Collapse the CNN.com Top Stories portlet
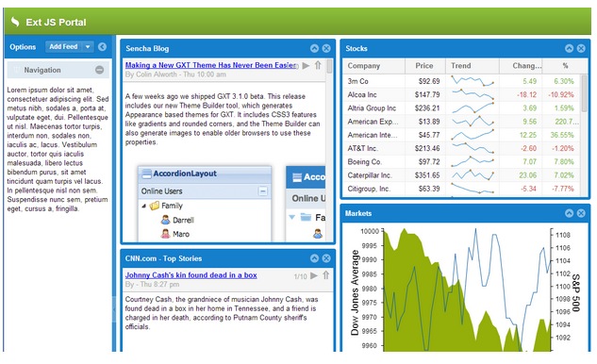The image size is (597, 364). pos(314,258)
